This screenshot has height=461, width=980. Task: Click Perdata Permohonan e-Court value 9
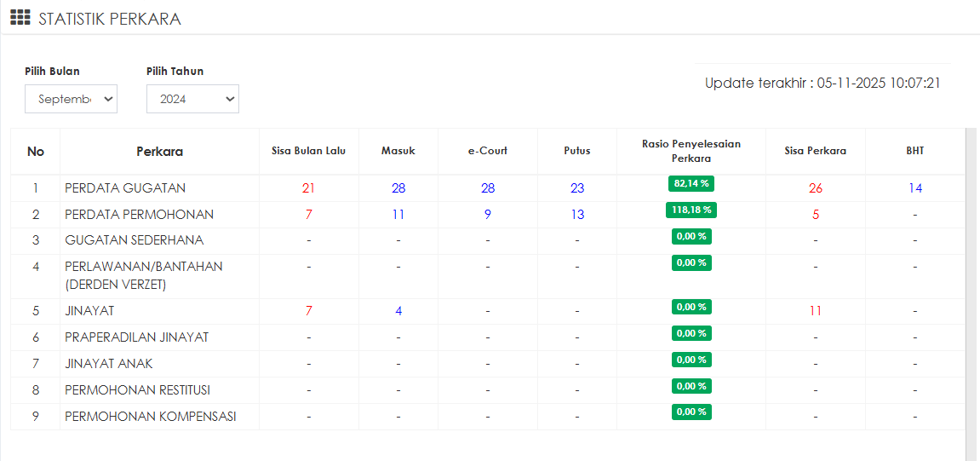488,215
